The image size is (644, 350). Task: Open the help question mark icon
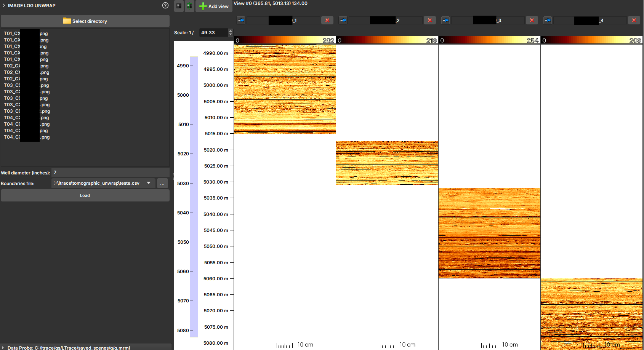click(x=165, y=6)
